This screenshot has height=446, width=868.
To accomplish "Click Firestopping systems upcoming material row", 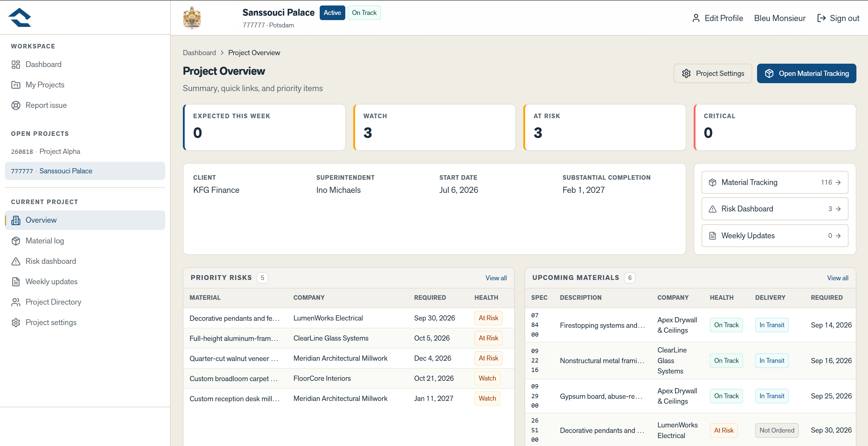I will 690,325.
